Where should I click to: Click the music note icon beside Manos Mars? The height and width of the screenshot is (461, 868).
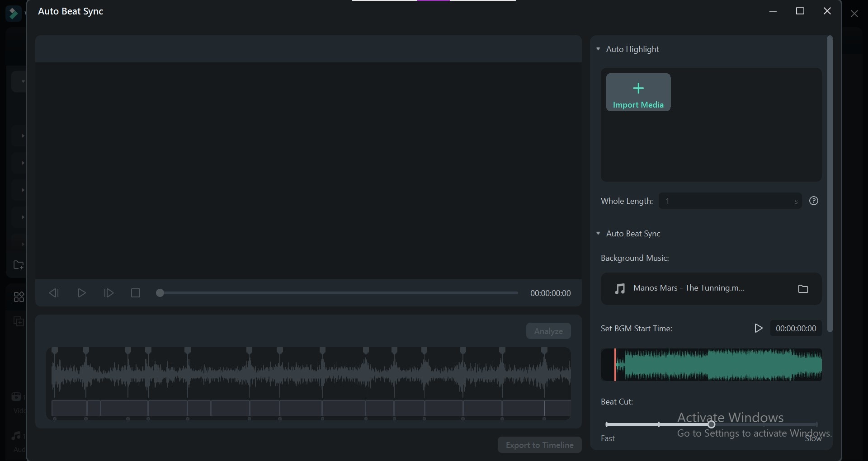pyautogui.click(x=620, y=288)
